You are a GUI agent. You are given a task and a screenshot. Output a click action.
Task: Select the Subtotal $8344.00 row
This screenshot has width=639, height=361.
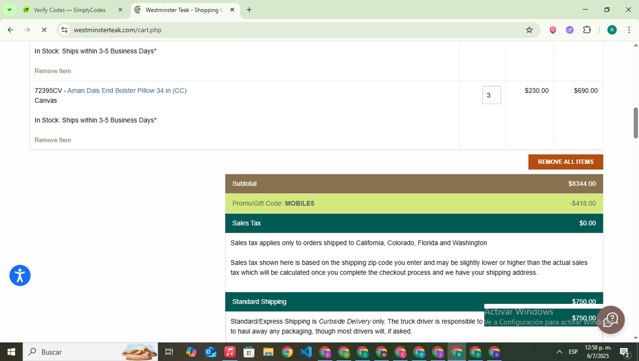pos(414,184)
